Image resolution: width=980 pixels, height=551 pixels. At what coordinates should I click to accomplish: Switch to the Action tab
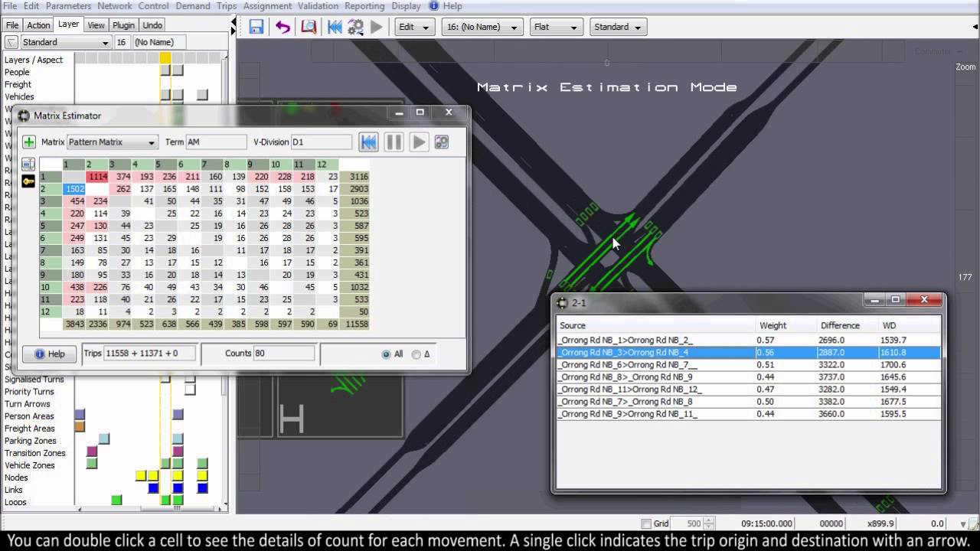(38, 25)
